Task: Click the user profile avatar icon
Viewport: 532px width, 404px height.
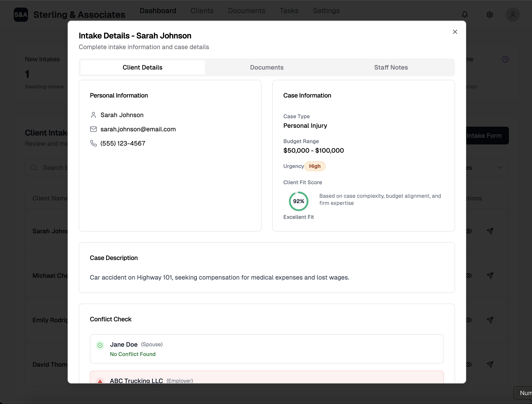Action: pos(513,15)
